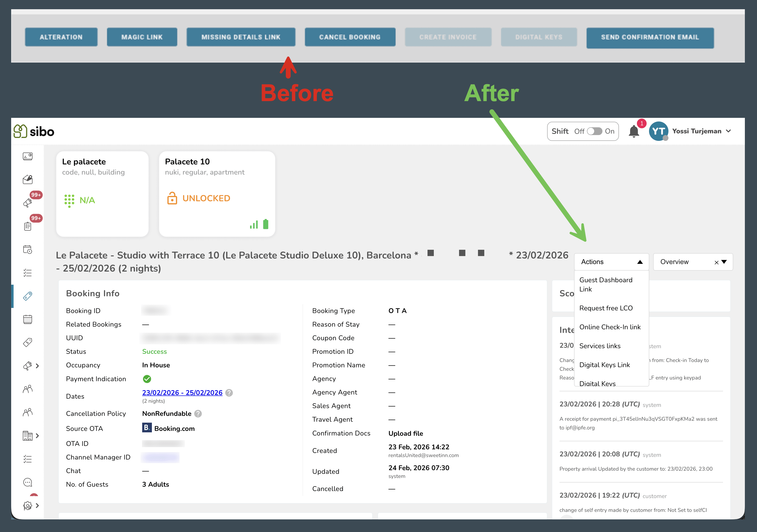Select the blue tag bookings icon in sidebar

(28, 296)
